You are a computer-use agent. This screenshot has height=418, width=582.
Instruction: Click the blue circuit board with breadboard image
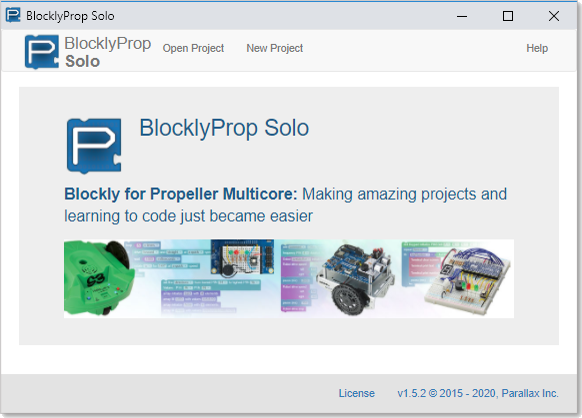point(242,257)
